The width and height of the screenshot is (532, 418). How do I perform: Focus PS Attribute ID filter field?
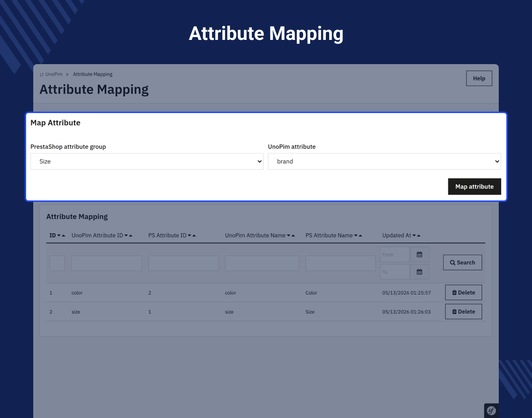pos(183,263)
